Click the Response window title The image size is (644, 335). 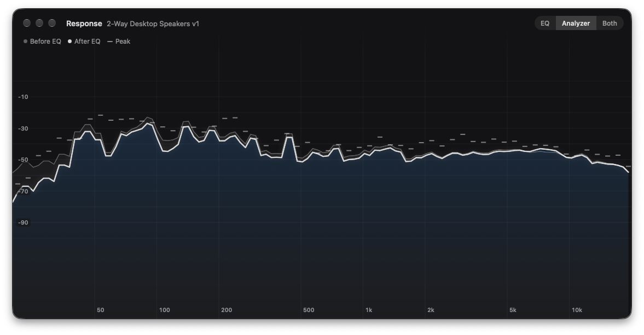(x=84, y=24)
